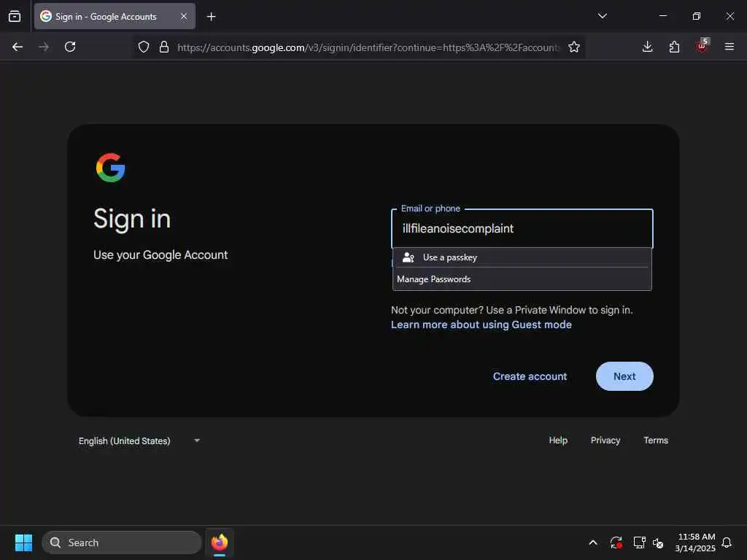This screenshot has width=747, height=560.
Task: Click the passkey person icon
Action: (409, 257)
